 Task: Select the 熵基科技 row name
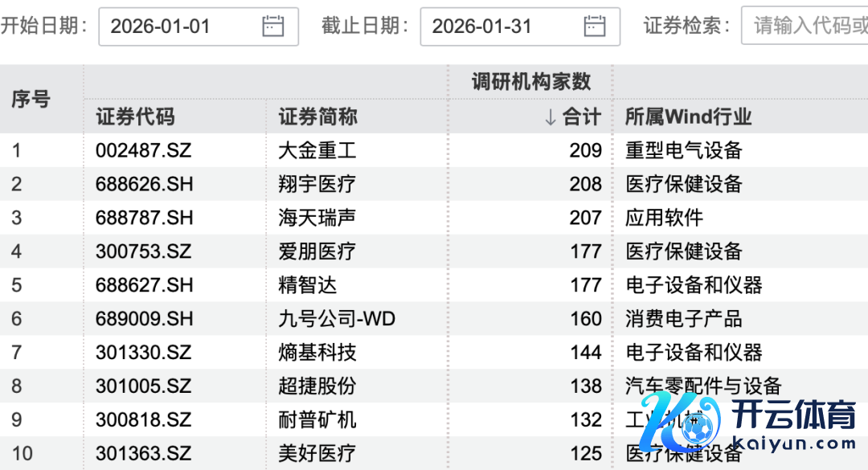click(x=317, y=353)
